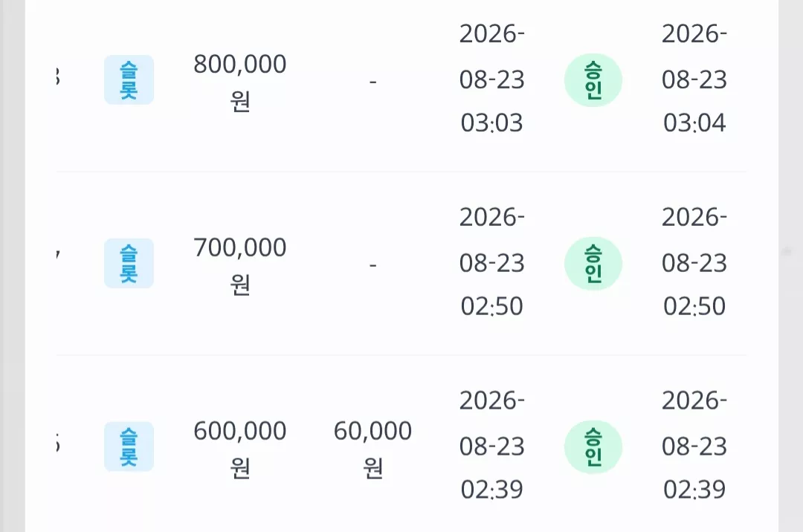Select the 600,000원 amount cell
Image resolution: width=803 pixels, height=532 pixels.
(x=239, y=449)
